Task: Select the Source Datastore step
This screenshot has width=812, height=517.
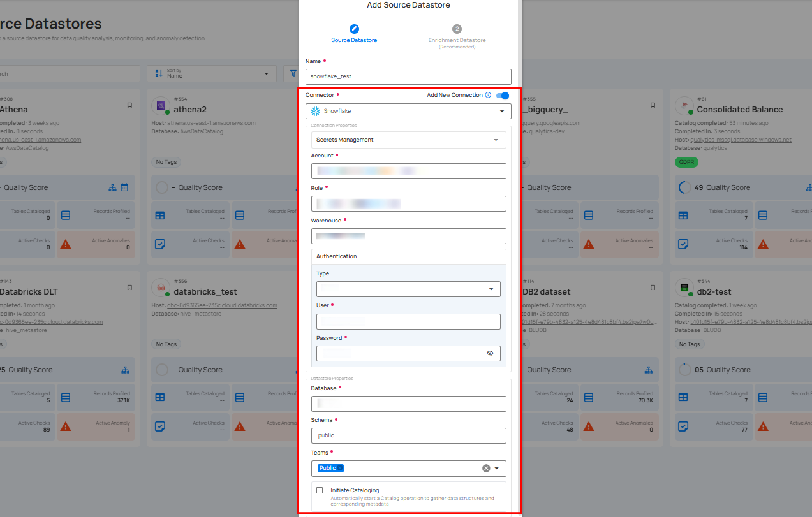Action: 354,29
